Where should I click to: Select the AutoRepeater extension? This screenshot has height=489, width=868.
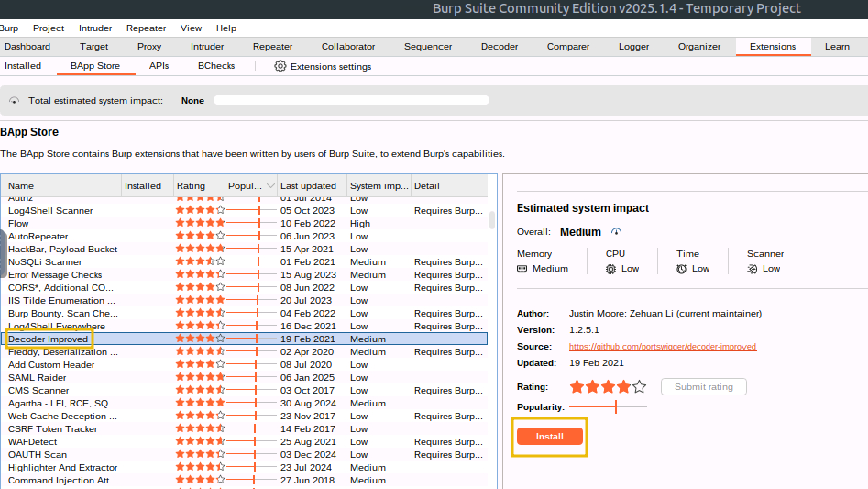click(244, 236)
